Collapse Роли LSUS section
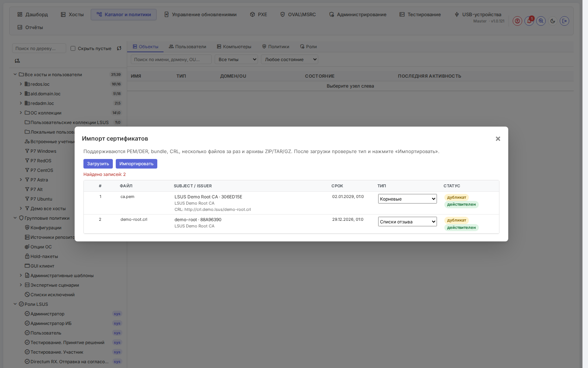 click(15, 304)
